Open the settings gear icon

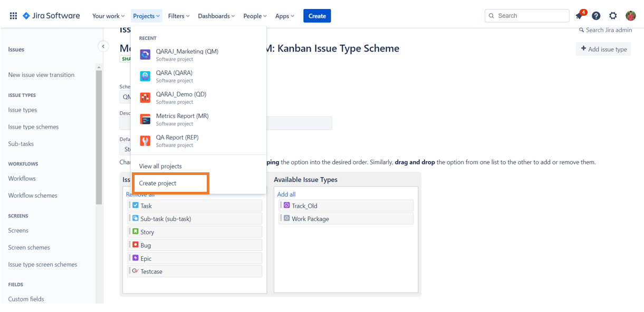click(x=613, y=16)
